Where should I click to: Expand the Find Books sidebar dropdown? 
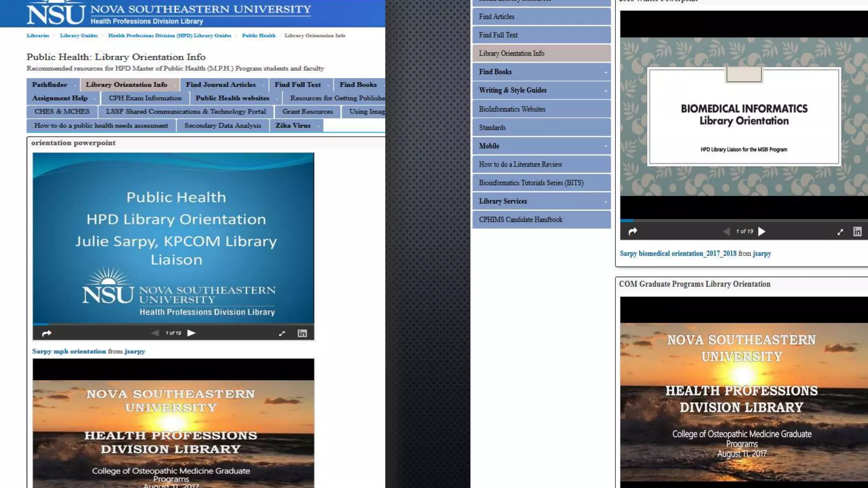coord(605,72)
